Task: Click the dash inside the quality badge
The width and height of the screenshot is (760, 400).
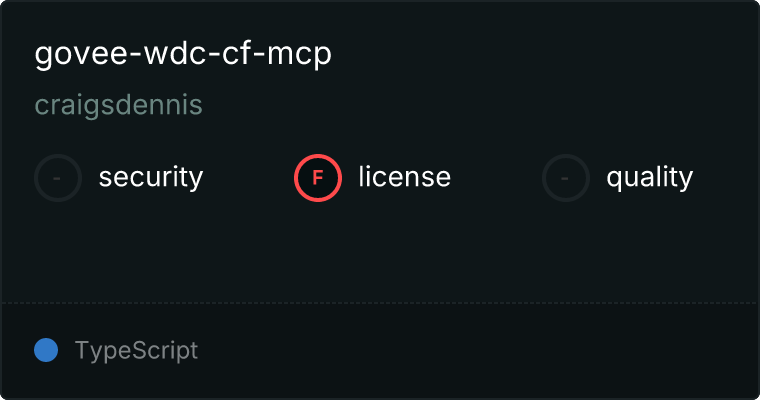Action: (x=565, y=178)
